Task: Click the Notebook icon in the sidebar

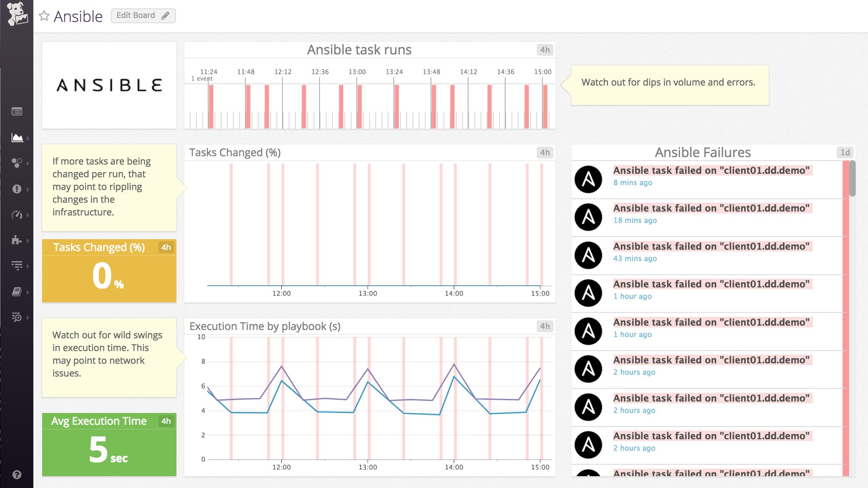Action: (16, 291)
